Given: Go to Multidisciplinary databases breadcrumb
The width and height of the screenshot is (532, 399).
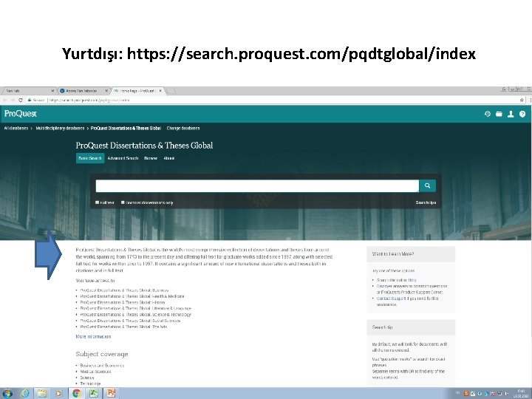Looking at the screenshot, I should point(60,129).
